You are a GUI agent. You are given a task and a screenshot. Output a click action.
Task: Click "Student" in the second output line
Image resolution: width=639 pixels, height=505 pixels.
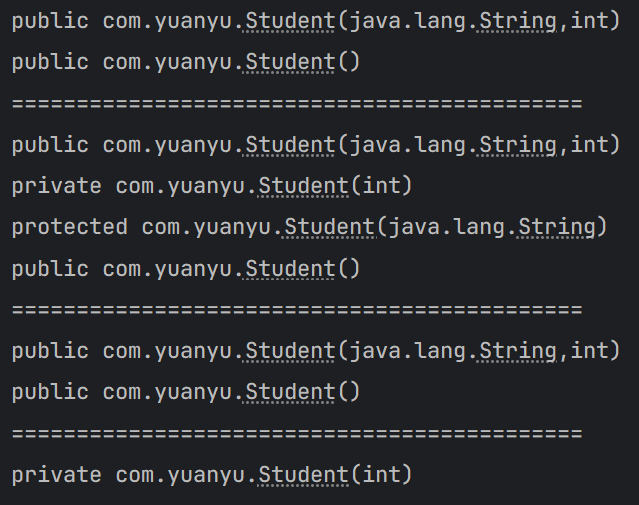(291, 62)
